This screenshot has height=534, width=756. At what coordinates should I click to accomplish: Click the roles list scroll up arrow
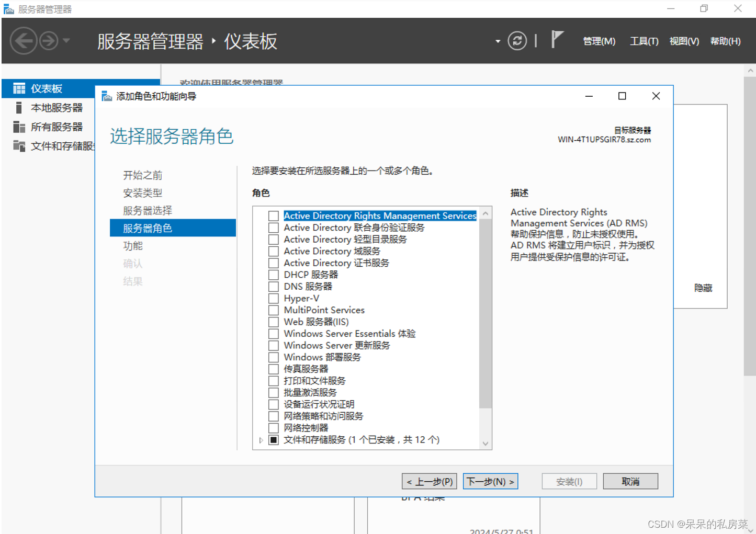(x=486, y=213)
